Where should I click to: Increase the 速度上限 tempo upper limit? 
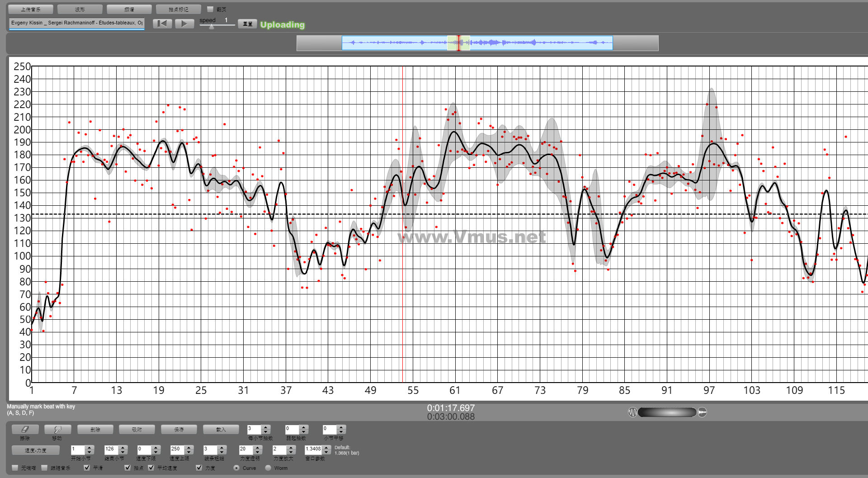(189, 448)
